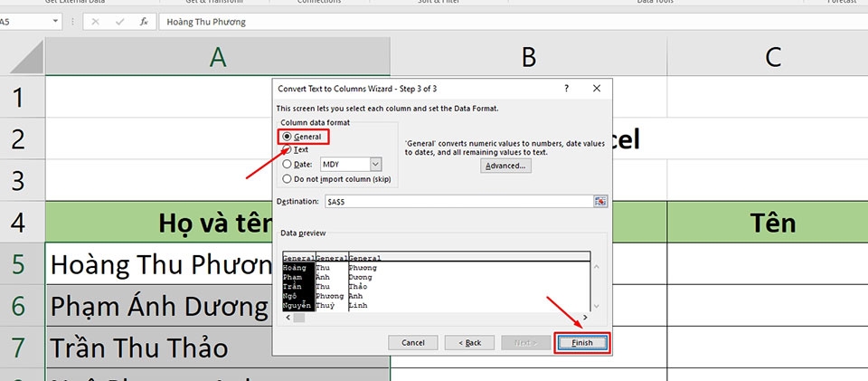Image resolution: width=868 pixels, height=381 pixels.
Task: Click the data preview horizontal scroll thumb
Action: tap(298, 318)
